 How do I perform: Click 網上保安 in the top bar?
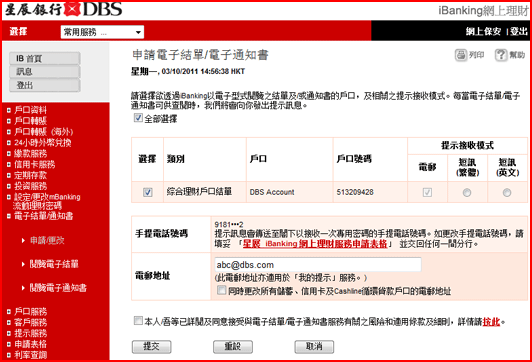[x=483, y=32]
